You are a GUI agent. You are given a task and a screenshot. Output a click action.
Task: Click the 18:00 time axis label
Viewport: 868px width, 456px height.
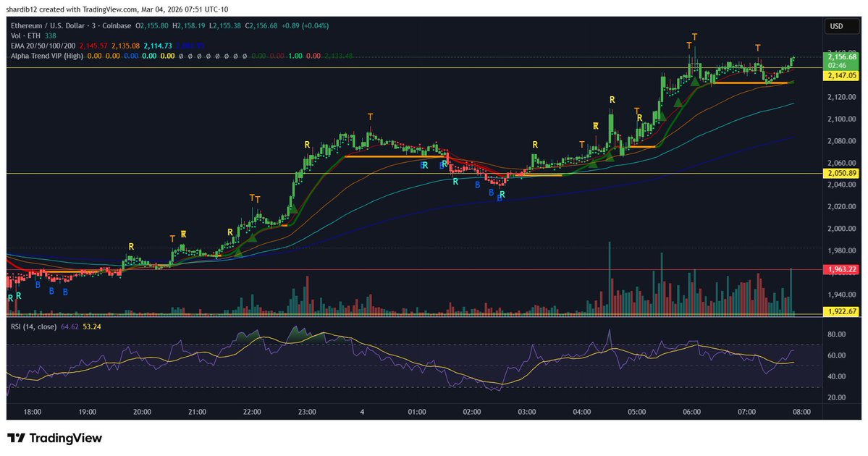(x=32, y=412)
